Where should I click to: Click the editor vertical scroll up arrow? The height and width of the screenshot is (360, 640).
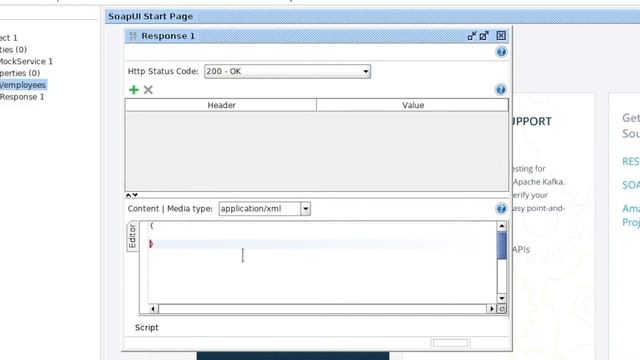coord(502,226)
